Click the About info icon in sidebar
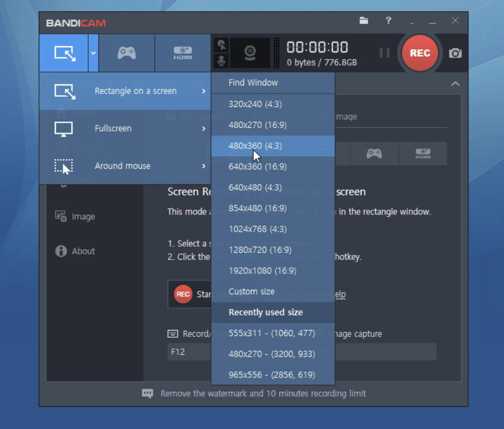 click(x=61, y=251)
